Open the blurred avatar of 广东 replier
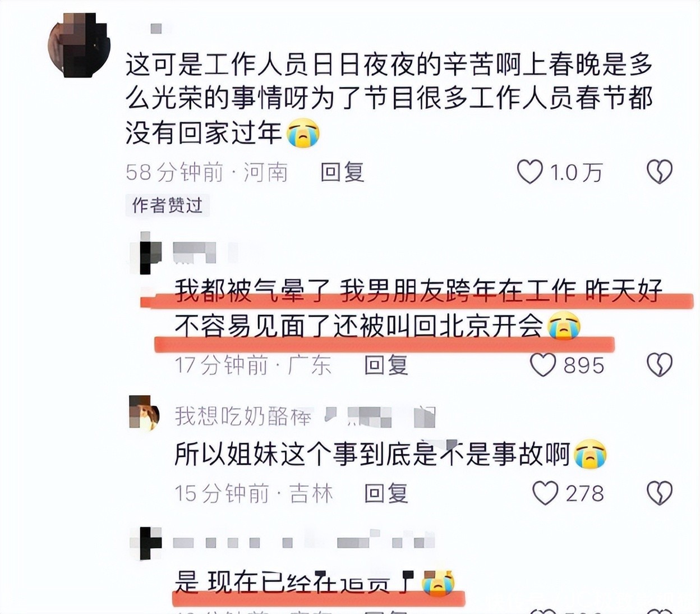 (145, 253)
